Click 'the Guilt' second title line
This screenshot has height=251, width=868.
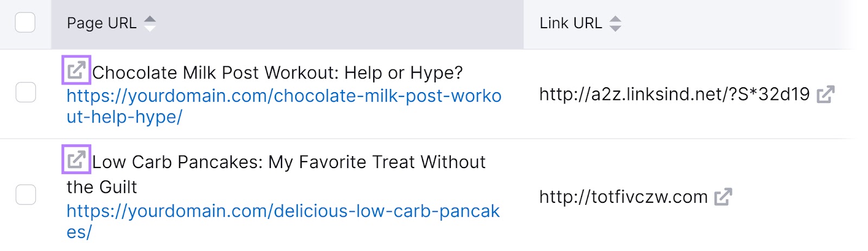pyautogui.click(x=102, y=187)
